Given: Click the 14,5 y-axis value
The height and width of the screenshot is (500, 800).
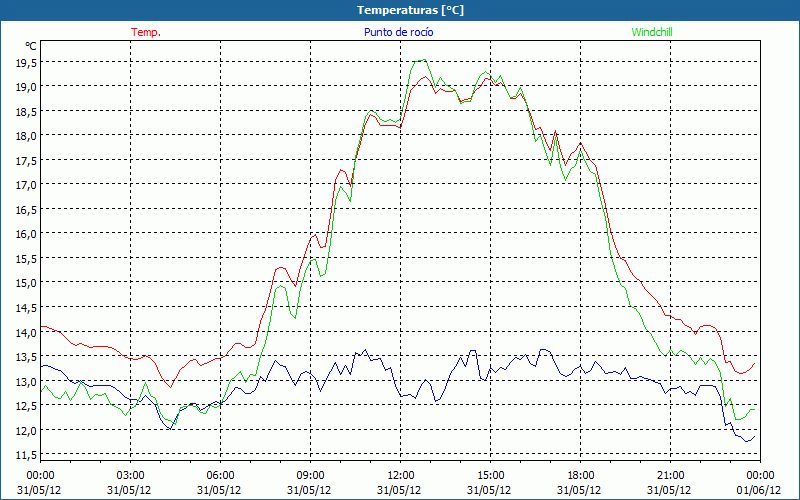Looking at the screenshot, I should tap(26, 308).
